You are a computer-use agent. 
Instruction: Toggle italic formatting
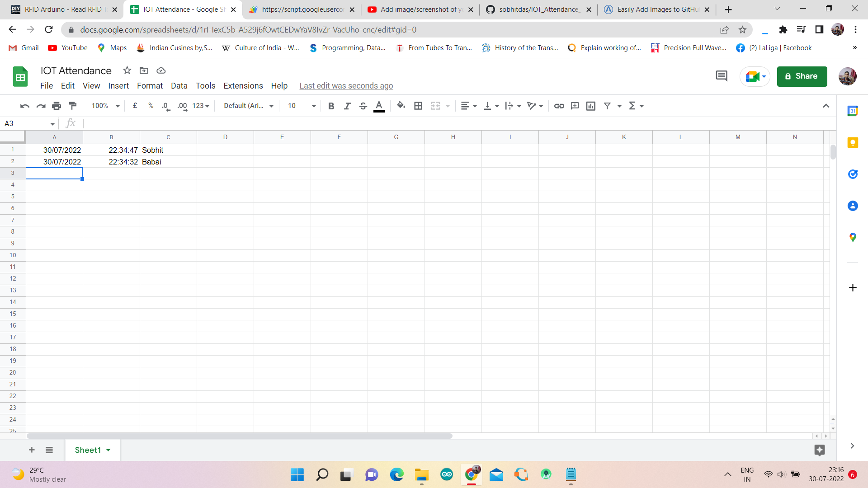[x=347, y=106]
